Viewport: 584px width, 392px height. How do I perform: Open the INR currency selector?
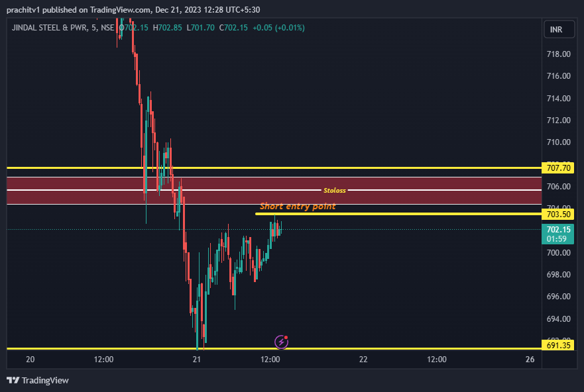tap(559, 29)
